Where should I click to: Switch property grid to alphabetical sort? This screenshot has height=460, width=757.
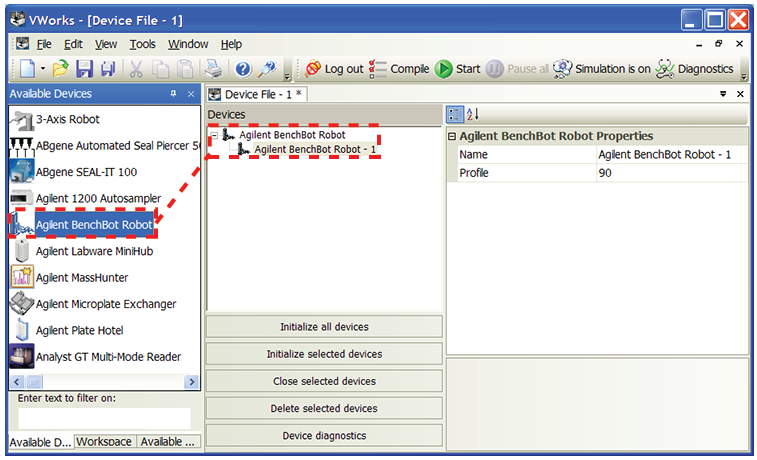tap(473, 115)
